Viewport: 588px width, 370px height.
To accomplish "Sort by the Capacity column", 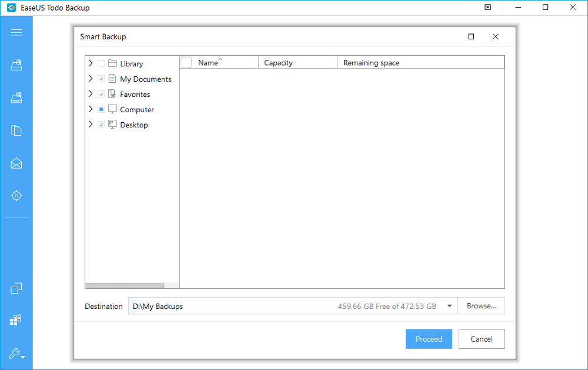I will click(298, 62).
